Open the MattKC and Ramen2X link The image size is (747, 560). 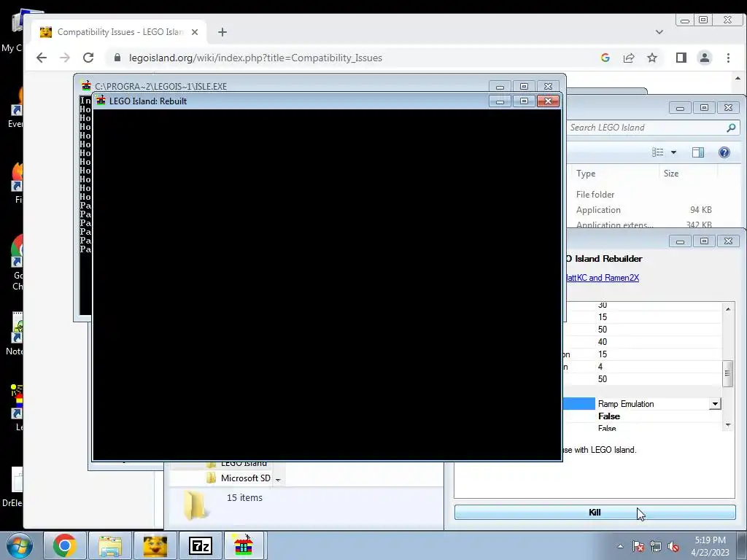(x=602, y=278)
